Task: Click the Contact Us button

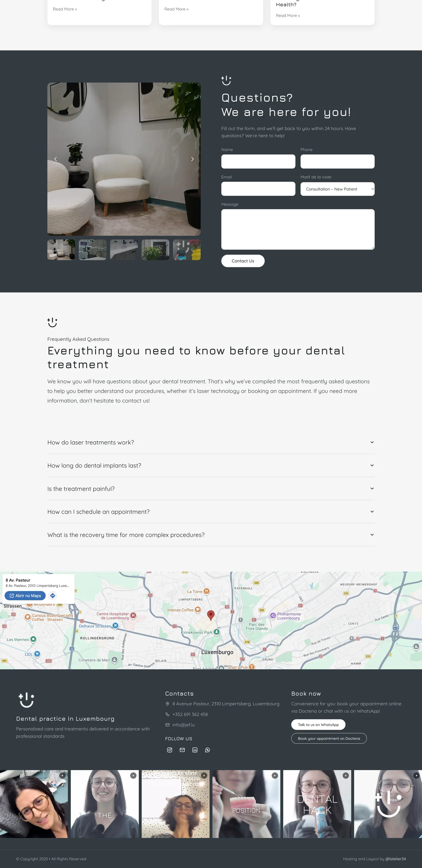Action: tap(243, 261)
